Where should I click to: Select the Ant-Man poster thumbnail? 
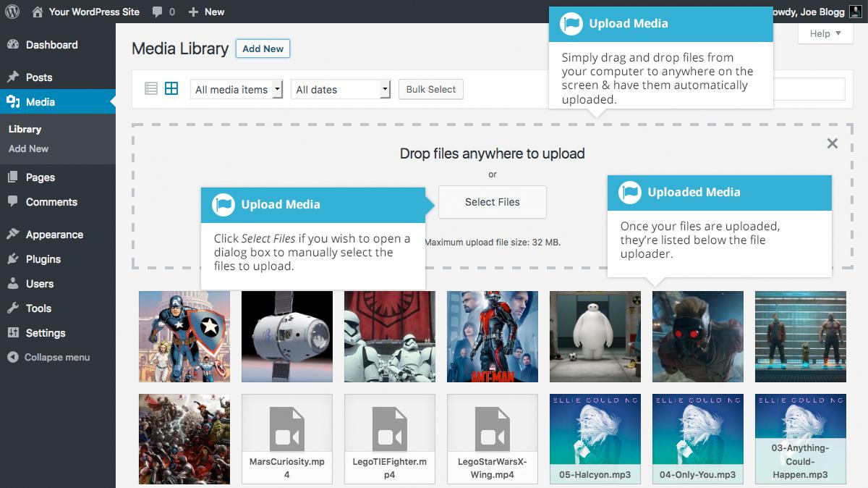(493, 337)
